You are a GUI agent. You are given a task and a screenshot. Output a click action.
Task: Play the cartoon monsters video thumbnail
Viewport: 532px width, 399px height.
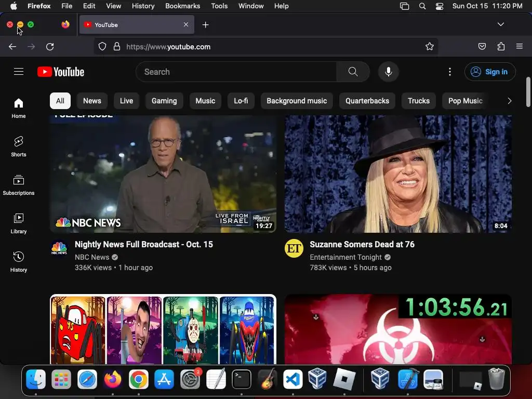click(163, 329)
